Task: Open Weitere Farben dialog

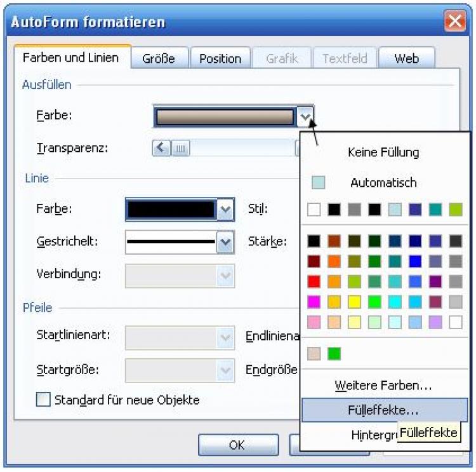Action: tap(383, 385)
